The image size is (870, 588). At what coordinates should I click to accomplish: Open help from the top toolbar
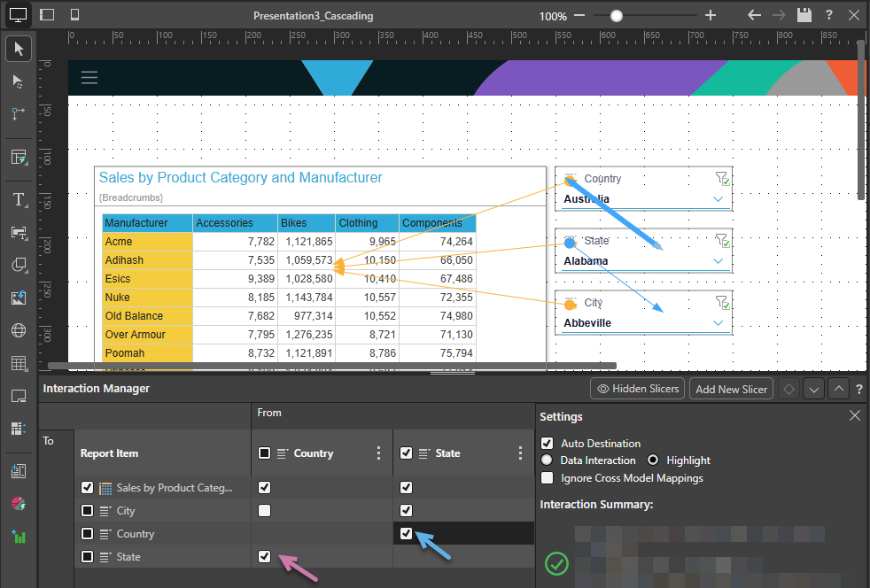[829, 15]
